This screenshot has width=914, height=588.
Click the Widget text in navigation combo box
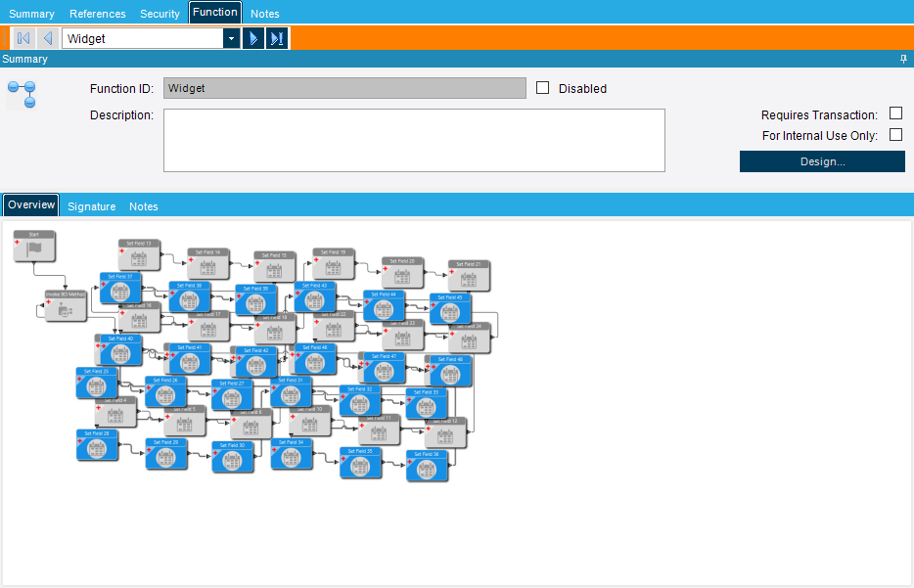(x=86, y=38)
